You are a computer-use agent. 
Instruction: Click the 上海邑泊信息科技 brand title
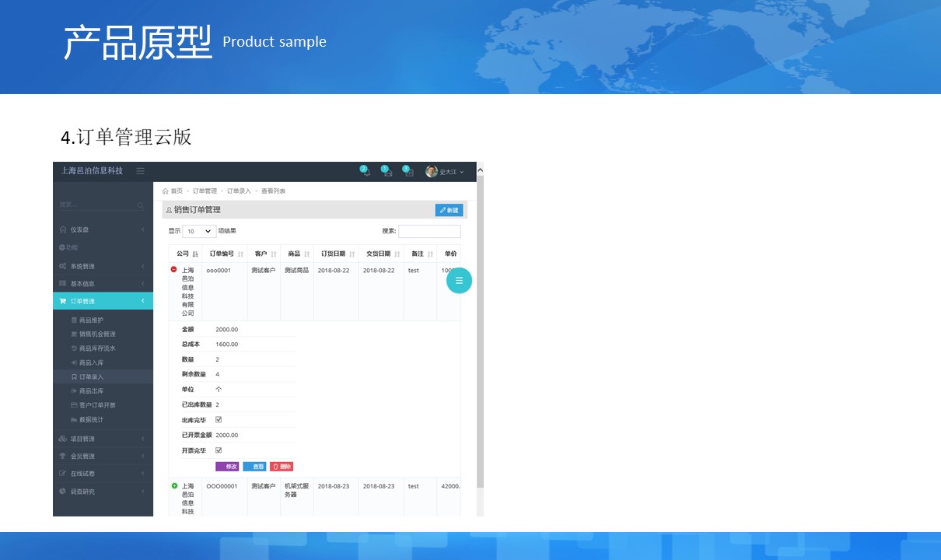point(92,171)
